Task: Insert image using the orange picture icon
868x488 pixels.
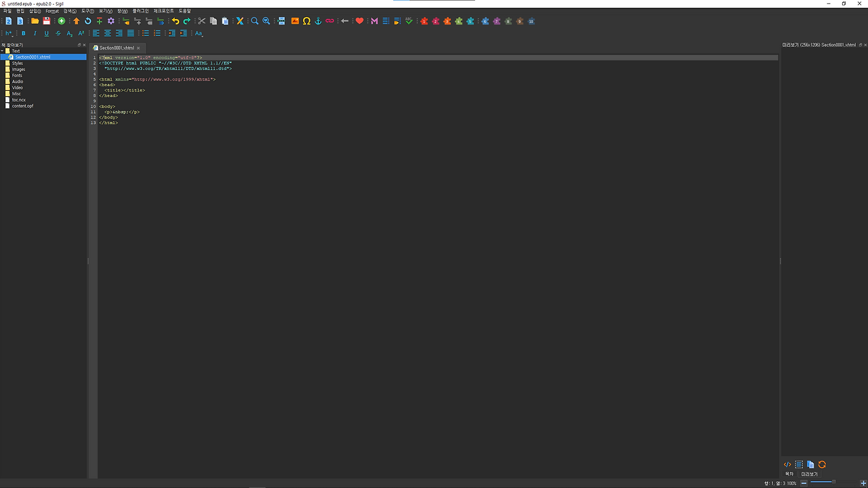Action: (x=295, y=21)
